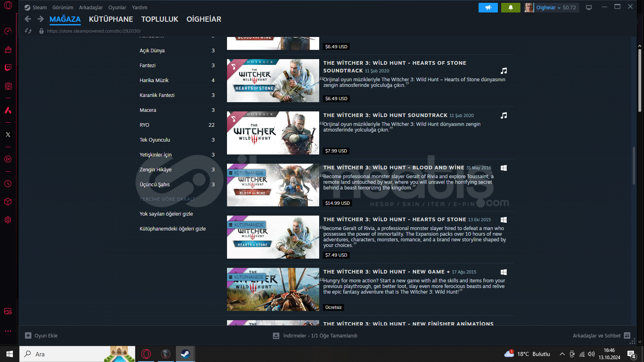Image resolution: width=644 pixels, height=362 pixels.
Task: Click the Steam store page scrollbar
Action: (634, 166)
